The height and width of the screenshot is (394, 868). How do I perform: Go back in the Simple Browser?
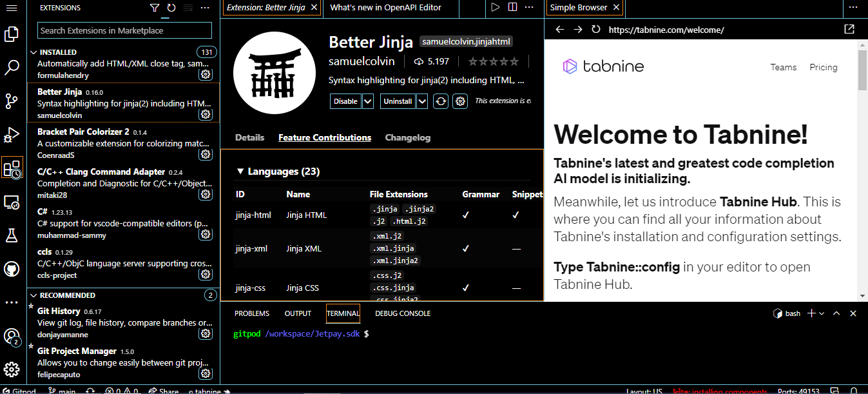pos(559,30)
